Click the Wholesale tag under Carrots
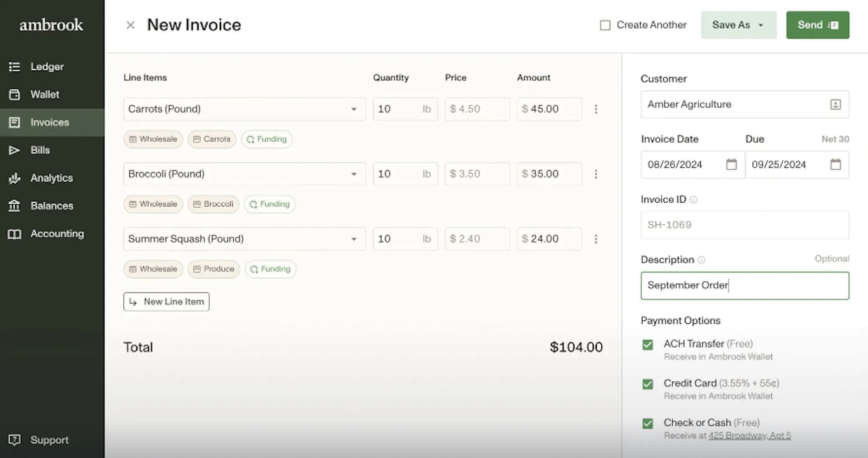This screenshot has height=458, width=868. [x=153, y=139]
